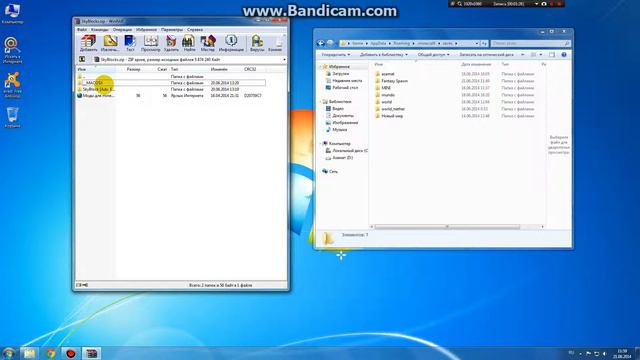Select Библиотеки in Explorer navigation pane
Screen dimensions: 640x360
[x=340, y=102]
